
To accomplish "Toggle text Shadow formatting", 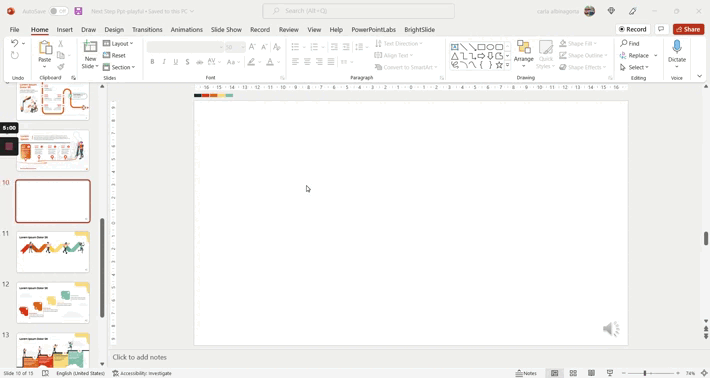I will 187,62.
